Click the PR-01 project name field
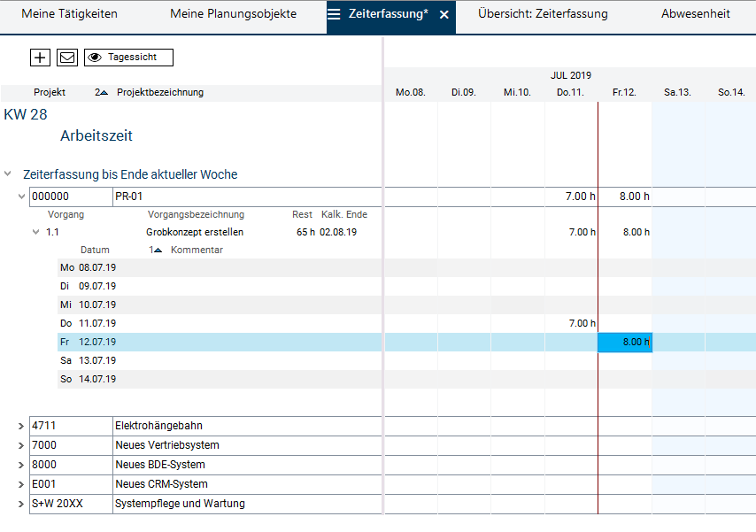The height and width of the screenshot is (532, 756). click(x=247, y=197)
